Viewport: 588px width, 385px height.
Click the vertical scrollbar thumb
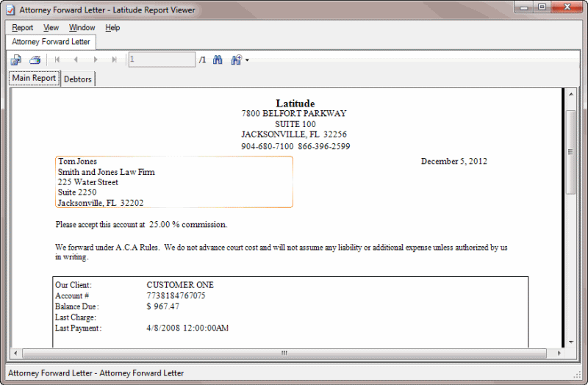click(571, 152)
